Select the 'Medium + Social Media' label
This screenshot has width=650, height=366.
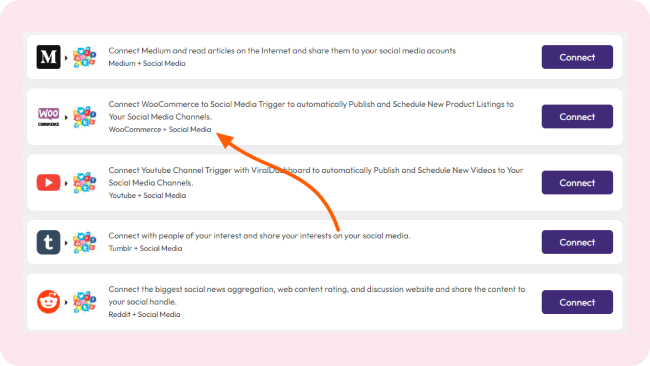coord(147,63)
